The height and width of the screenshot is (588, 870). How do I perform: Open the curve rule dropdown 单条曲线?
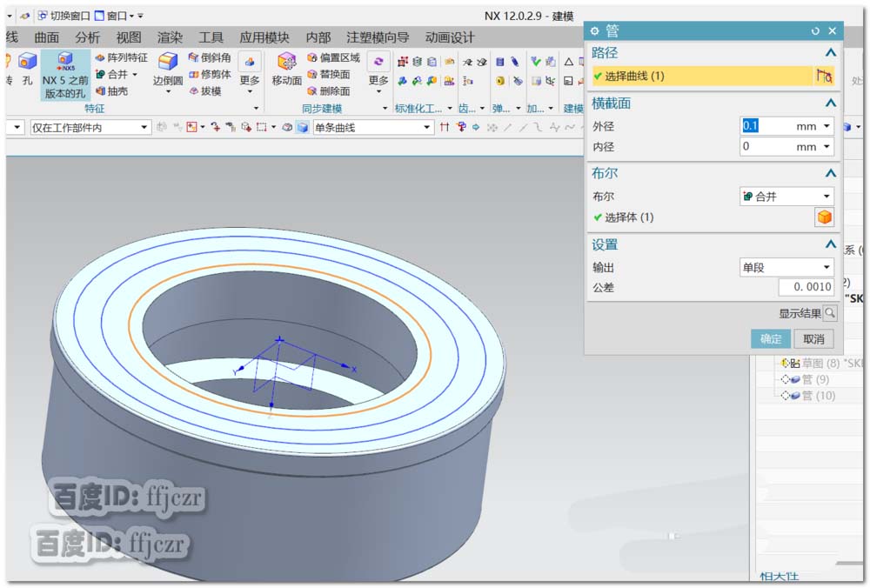tap(373, 128)
